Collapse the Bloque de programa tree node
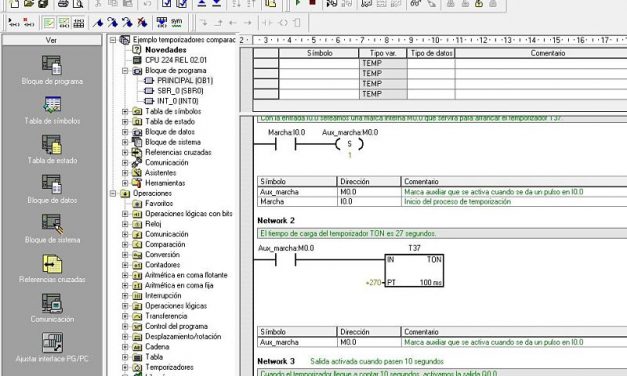The height and width of the screenshot is (376, 627). [x=125, y=70]
